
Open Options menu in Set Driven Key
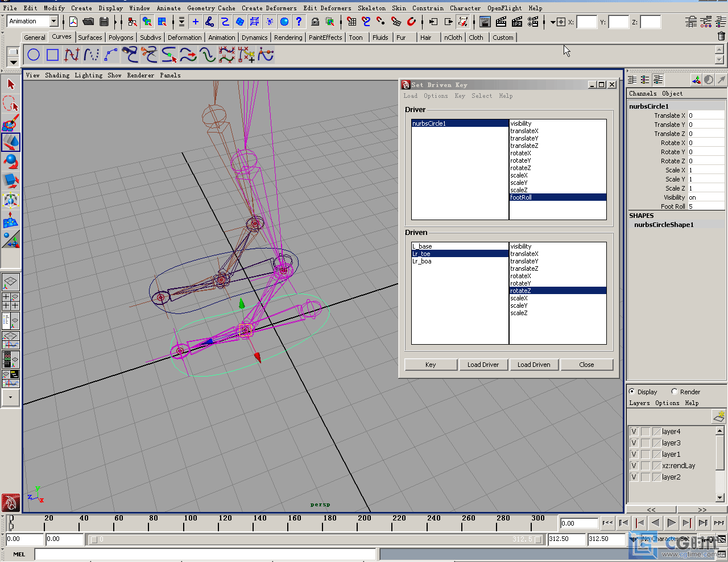pyautogui.click(x=436, y=96)
